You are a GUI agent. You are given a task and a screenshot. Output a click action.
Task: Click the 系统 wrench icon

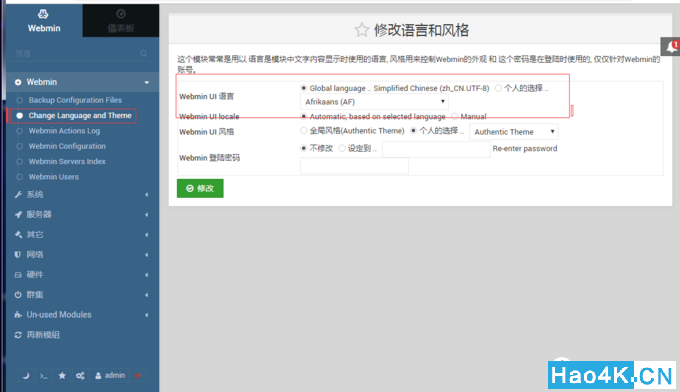pos(18,195)
